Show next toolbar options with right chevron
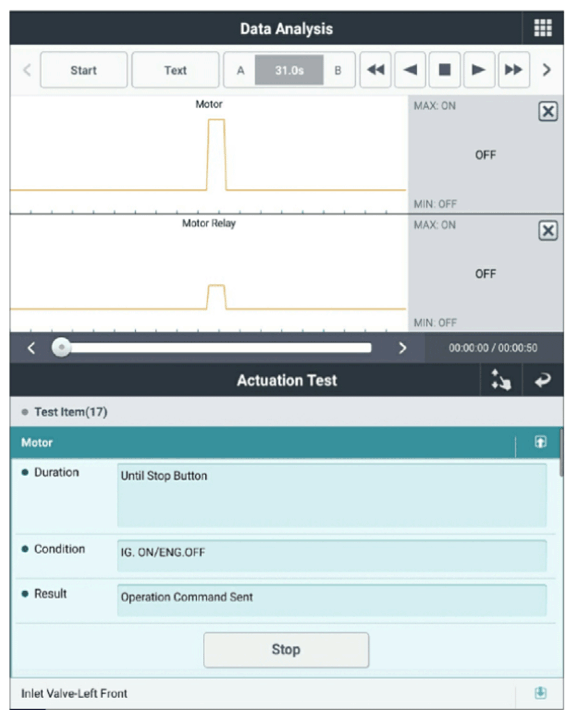 pyautogui.click(x=546, y=70)
